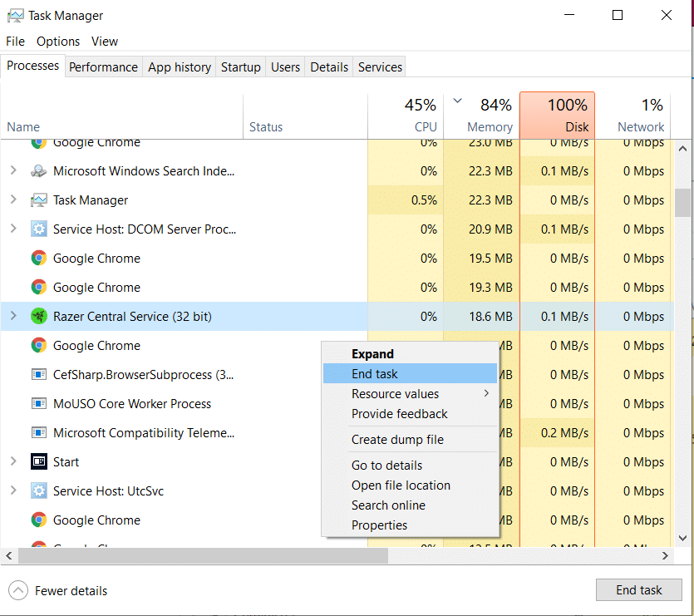The width and height of the screenshot is (694, 616).
Task: Switch to the Performance tab
Action: (103, 67)
